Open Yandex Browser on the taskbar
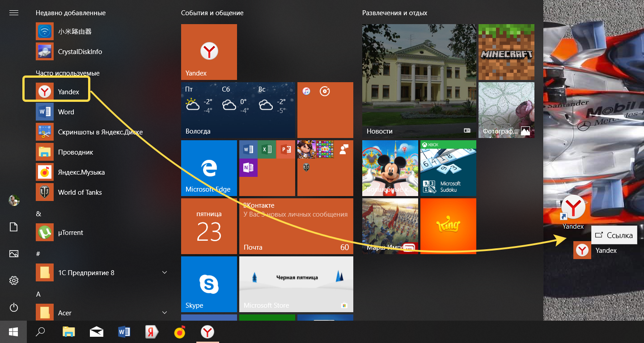This screenshot has width=644, height=343. [x=207, y=331]
